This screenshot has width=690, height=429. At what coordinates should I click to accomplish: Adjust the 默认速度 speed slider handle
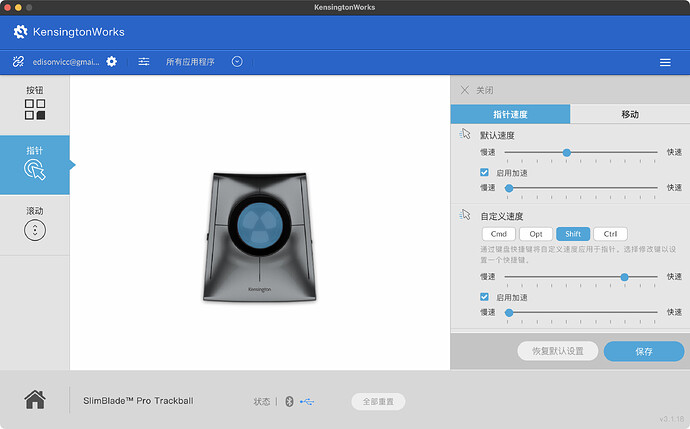tap(567, 152)
